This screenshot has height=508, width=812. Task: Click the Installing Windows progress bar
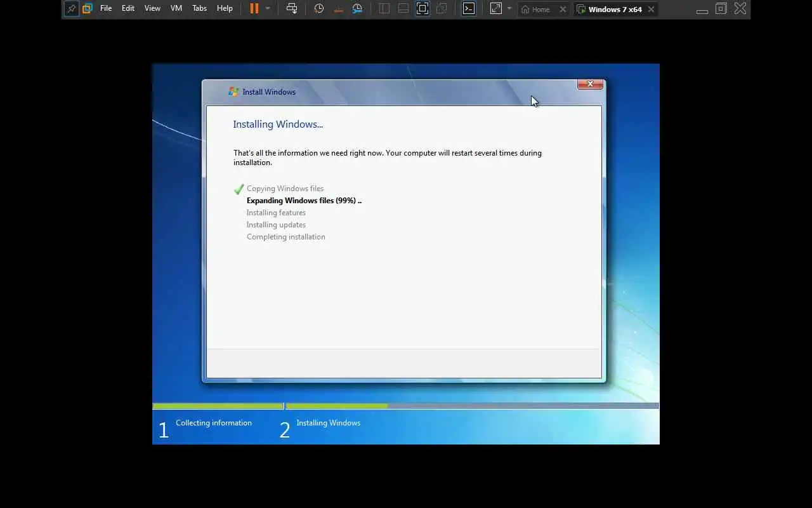click(472, 406)
